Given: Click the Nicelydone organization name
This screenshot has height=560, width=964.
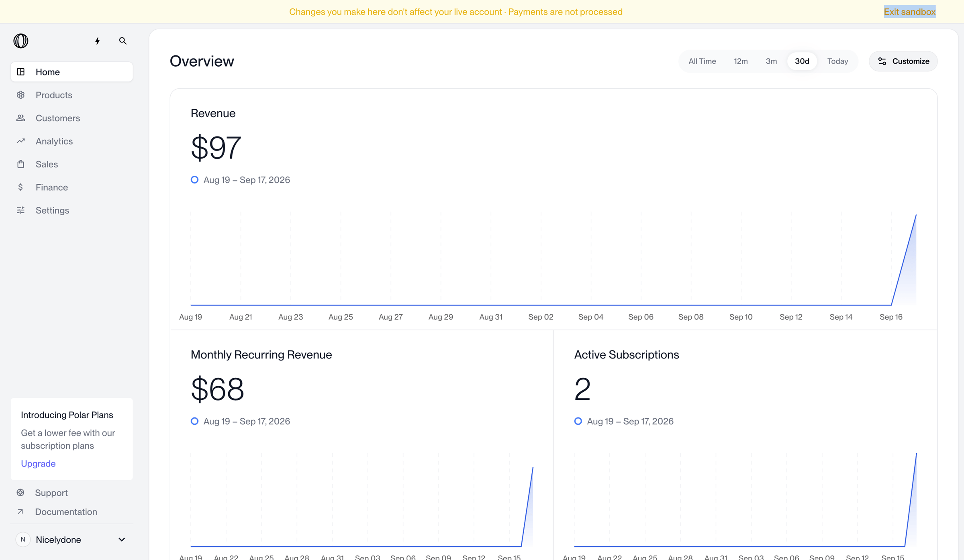Looking at the screenshot, I should click(58, 540).
